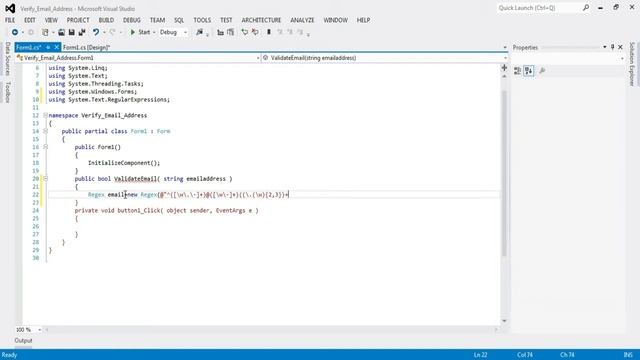Open the BUILD menu
This screenshot has height=360, width=640.
tap(106, 20)
